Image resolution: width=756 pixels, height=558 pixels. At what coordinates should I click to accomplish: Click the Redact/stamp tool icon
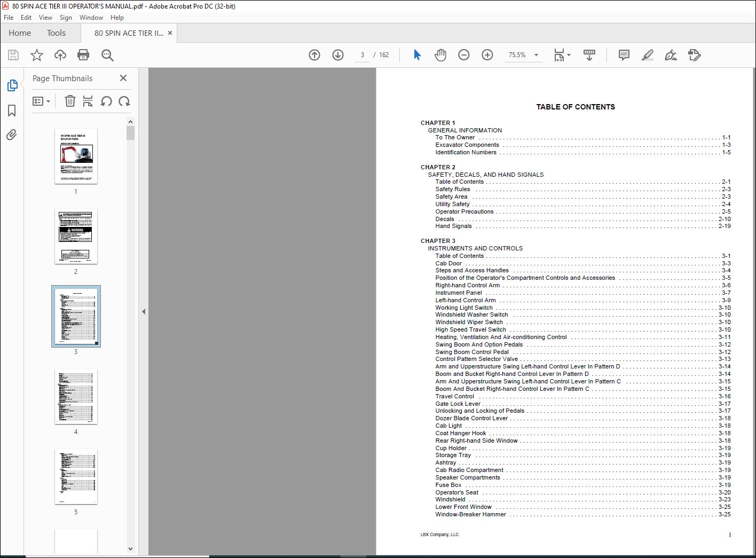point(694,55)
